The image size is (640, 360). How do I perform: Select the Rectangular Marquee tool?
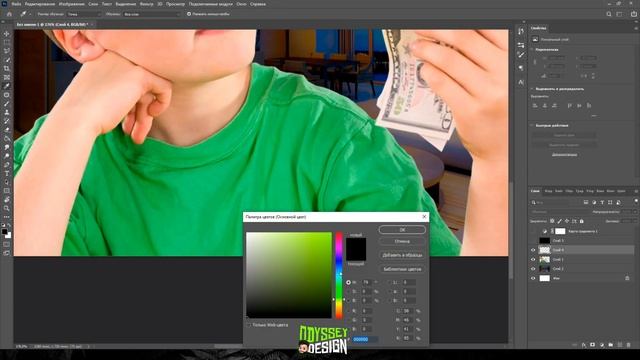(7, 42)
